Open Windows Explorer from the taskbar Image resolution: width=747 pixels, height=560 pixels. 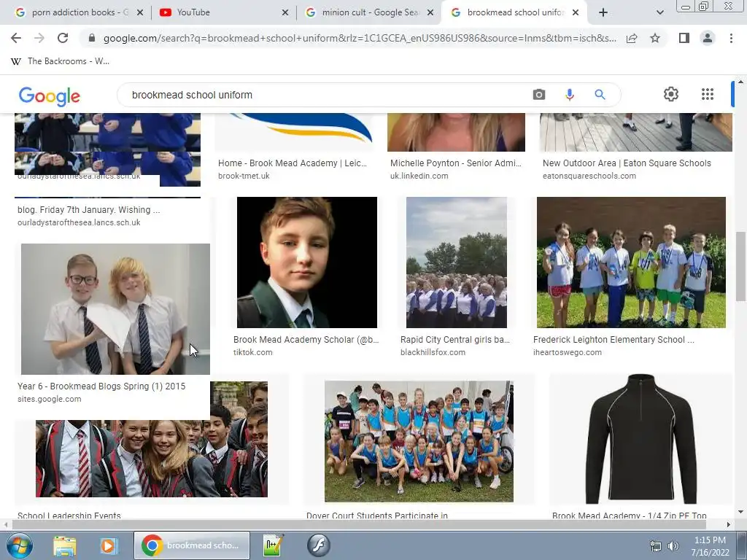click(65, 545)
